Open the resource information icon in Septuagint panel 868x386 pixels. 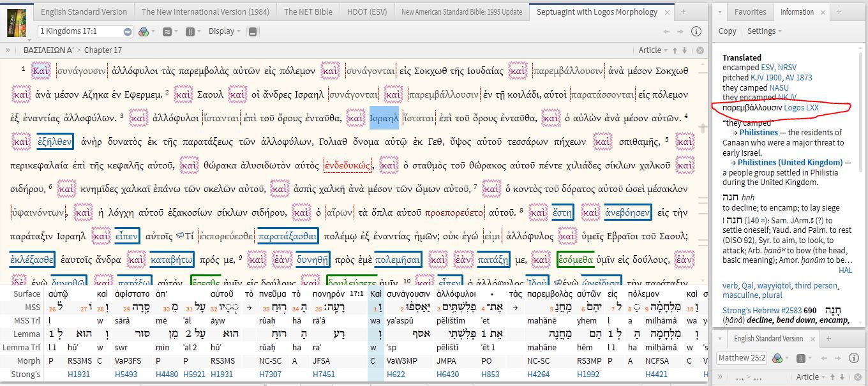pyautogui.click(x=696, y=31)
